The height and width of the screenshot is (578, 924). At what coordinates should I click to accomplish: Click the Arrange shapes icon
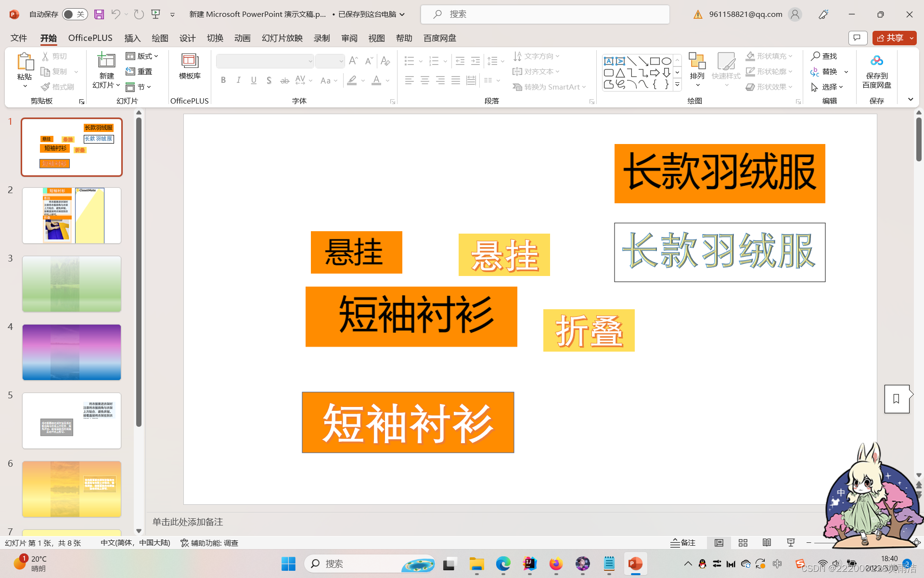697,62
